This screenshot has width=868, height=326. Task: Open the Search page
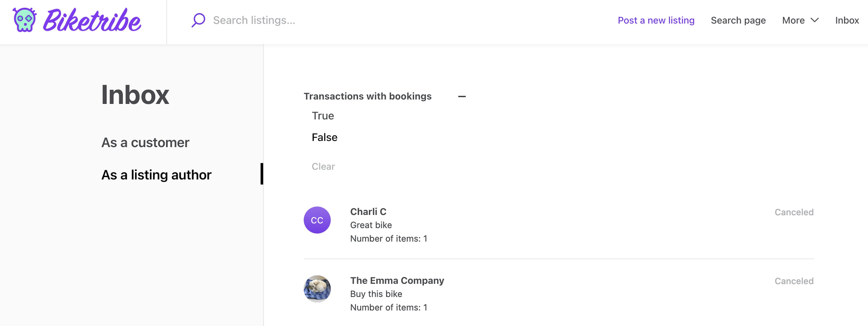pyautogui.click(x=738, y=20)
